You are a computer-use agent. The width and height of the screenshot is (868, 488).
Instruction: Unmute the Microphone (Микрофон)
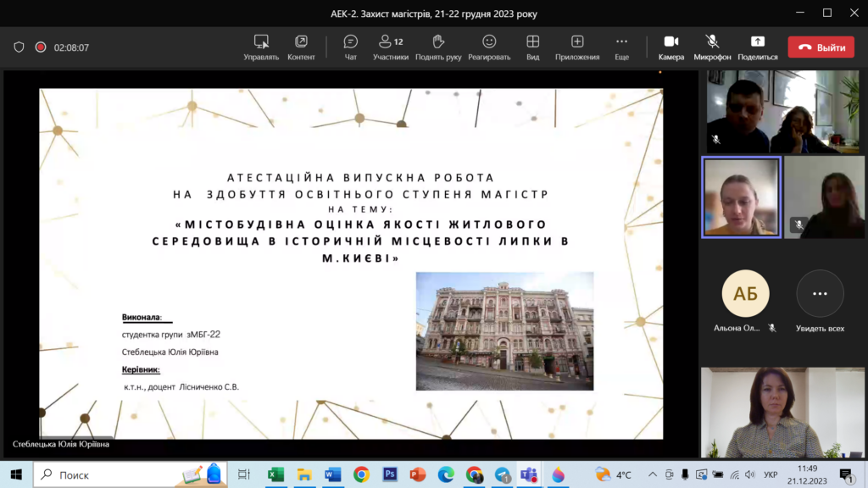click(712, 47)
